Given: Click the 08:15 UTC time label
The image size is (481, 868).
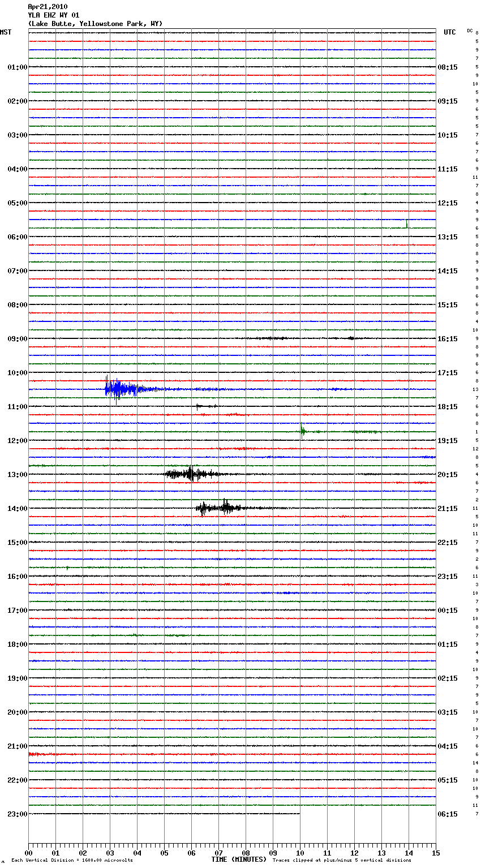Looking at the screenshot, I should click(448, 67).
